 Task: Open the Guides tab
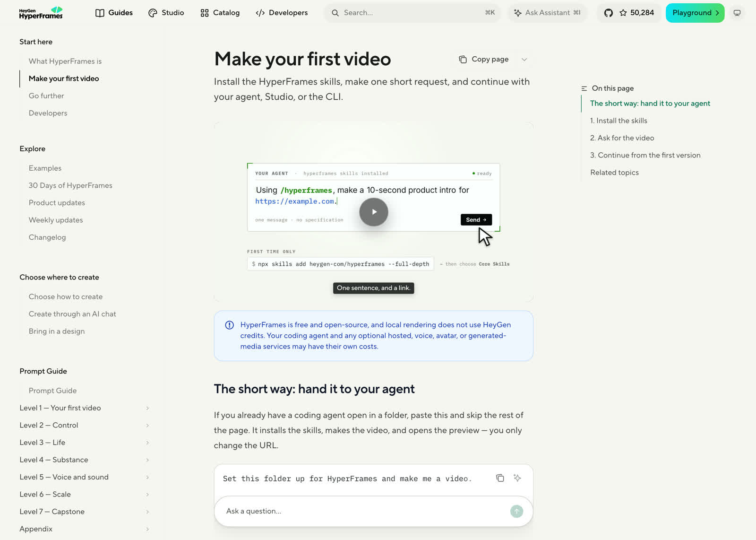pos(114,13)
